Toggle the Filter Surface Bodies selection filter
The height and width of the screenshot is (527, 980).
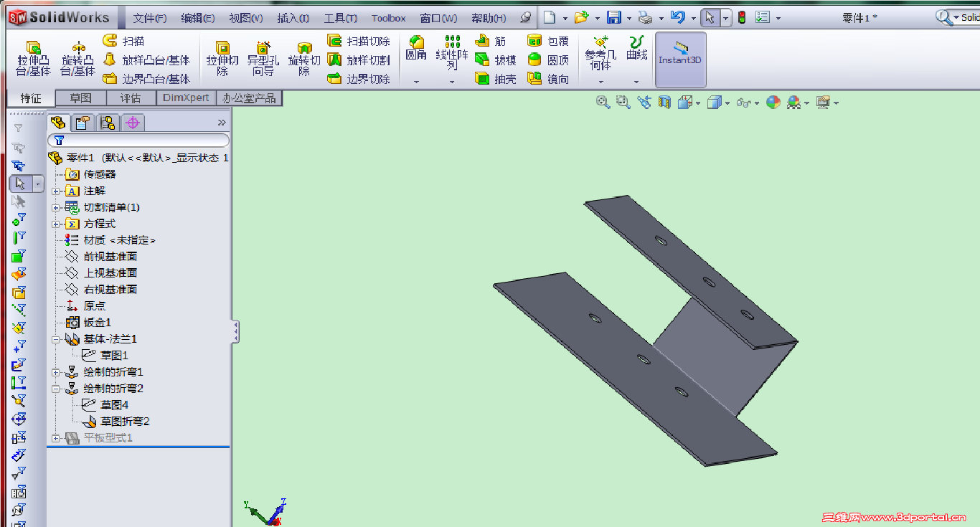(19, 274)
